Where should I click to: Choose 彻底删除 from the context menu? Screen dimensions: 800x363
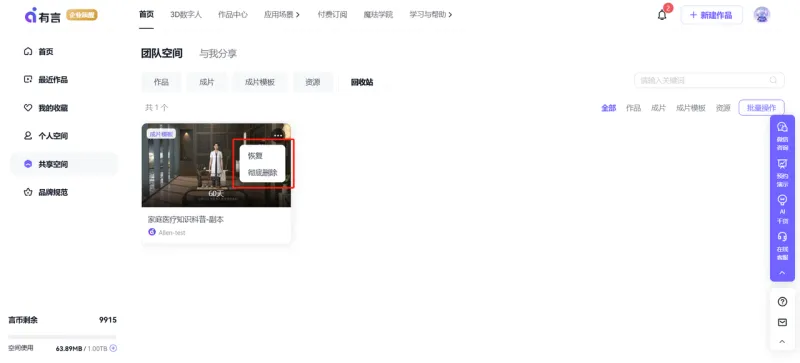click(262, 173)
